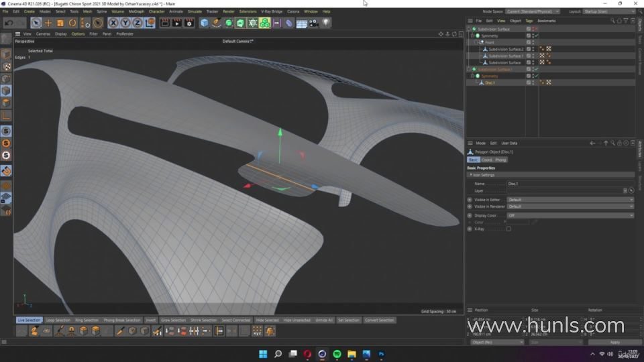This screenshot has width=644, height=362.
Task: Open viewport Display menu
Action: [61, 34]
